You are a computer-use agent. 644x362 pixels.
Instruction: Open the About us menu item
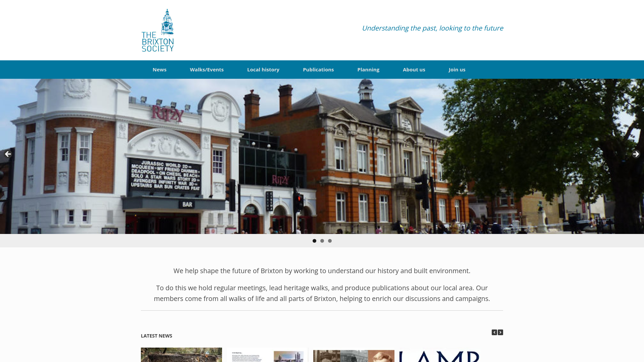(x=414, y=70)
